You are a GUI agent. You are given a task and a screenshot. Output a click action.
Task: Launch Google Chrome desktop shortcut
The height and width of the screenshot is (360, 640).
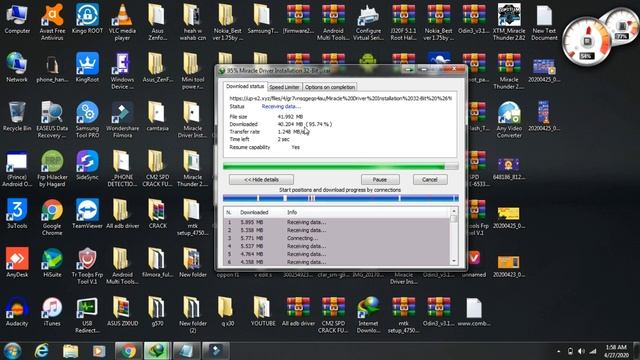tap(52, 217)
